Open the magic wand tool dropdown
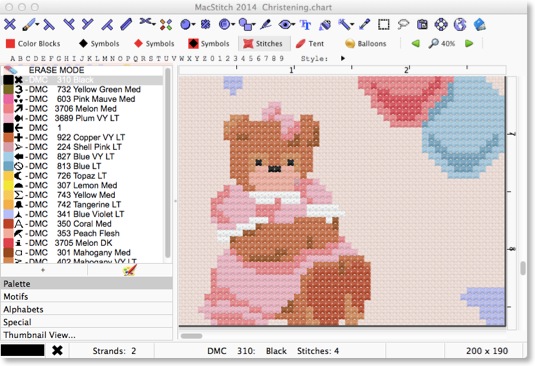The height and width of the screenshot is (366, 535). click(x=352, y=24)
